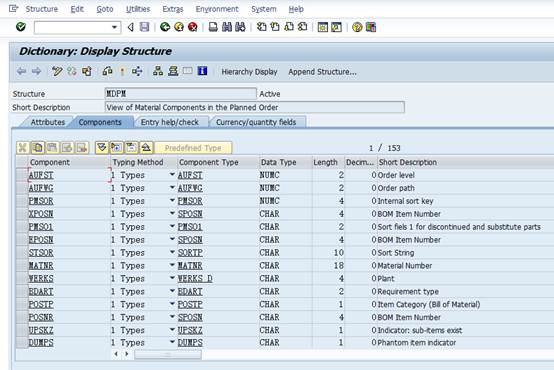Screen dimensions: 554x370
Task: Click the Expand All Includes icon
Action: 102,148
